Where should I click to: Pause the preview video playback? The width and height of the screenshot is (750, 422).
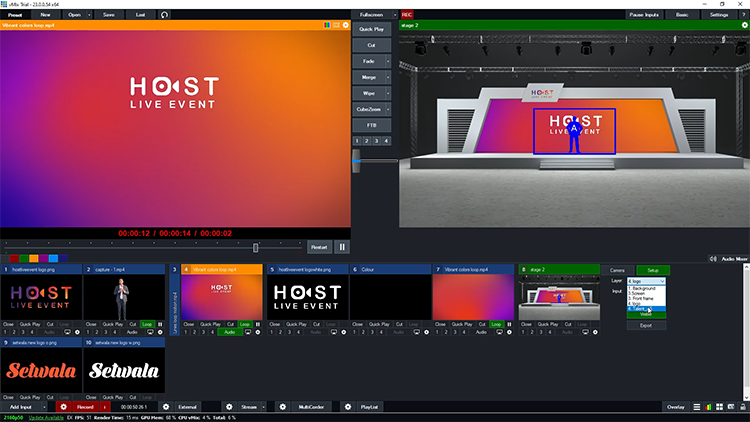(x=342, y=246)
